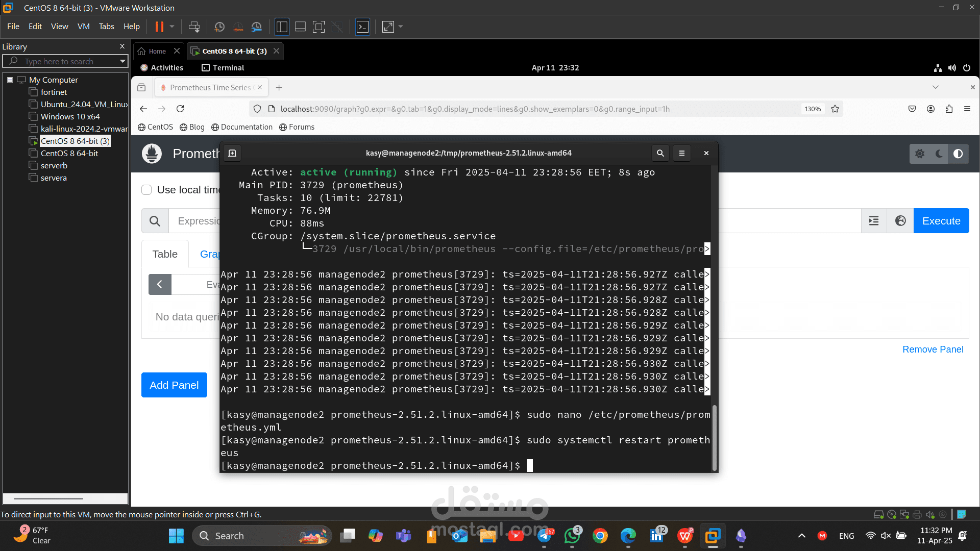
Task: Open the VMware Tabs menu
Action: tap(106, 27)
